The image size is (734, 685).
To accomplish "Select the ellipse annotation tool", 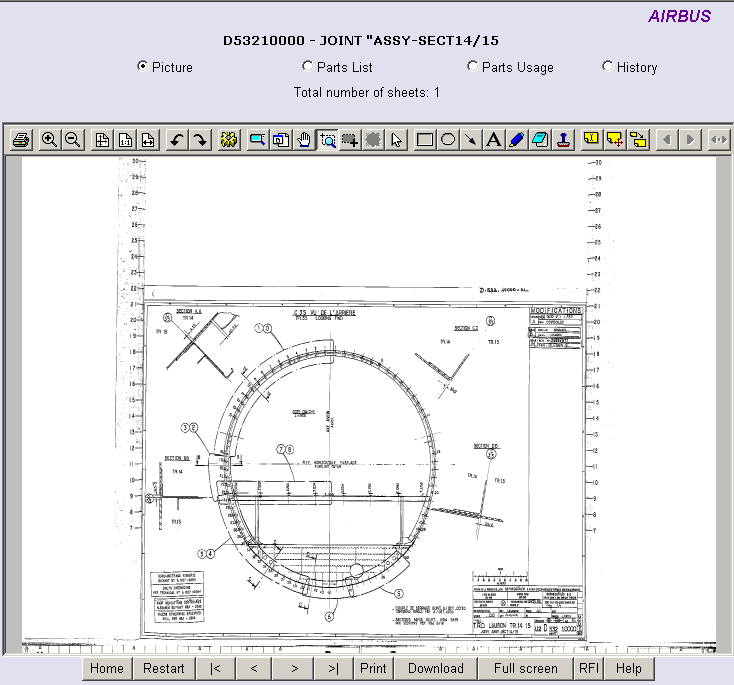I will click(448, 140).
